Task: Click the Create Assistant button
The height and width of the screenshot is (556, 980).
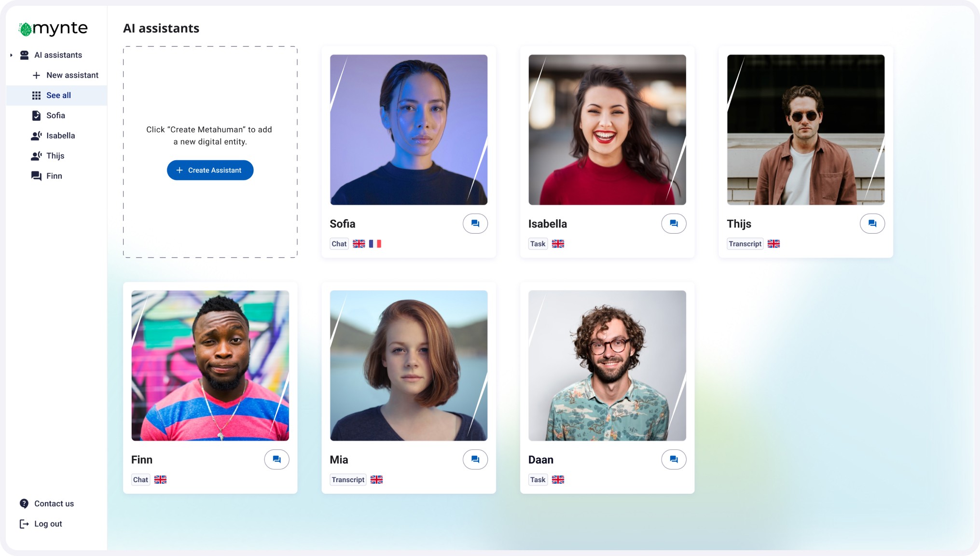Action: coord(210,170)
